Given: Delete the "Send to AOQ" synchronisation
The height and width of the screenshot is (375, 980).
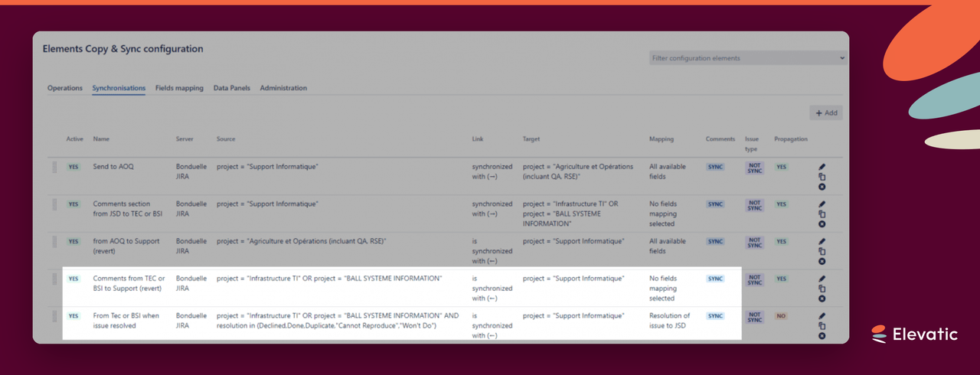Looking at the screenshot, I should pyautogui.click(x=822, y=187).
